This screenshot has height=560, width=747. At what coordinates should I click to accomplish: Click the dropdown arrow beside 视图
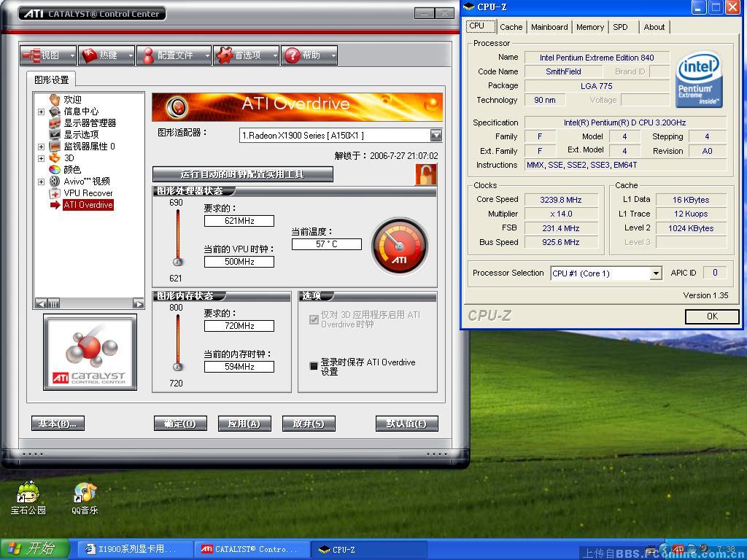point(72,55)
